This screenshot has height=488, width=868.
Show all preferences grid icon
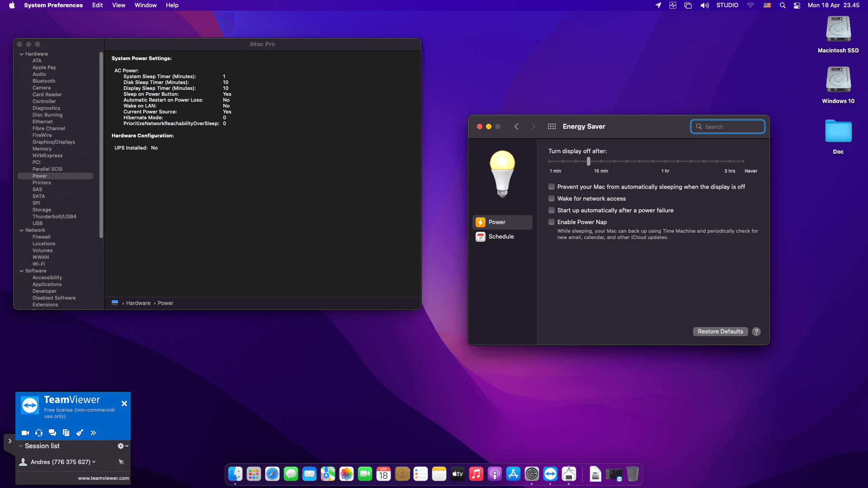pyautogui.click(x=552, y=127)
